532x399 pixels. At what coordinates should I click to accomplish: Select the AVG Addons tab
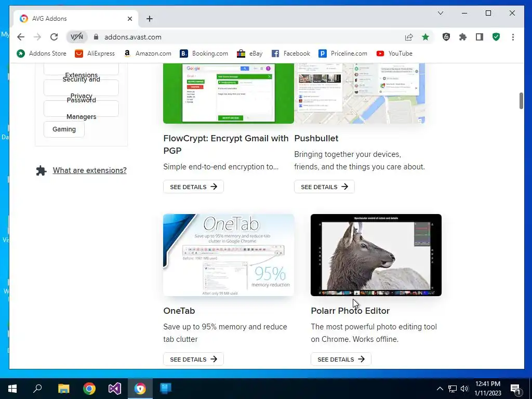coord(76,19)
